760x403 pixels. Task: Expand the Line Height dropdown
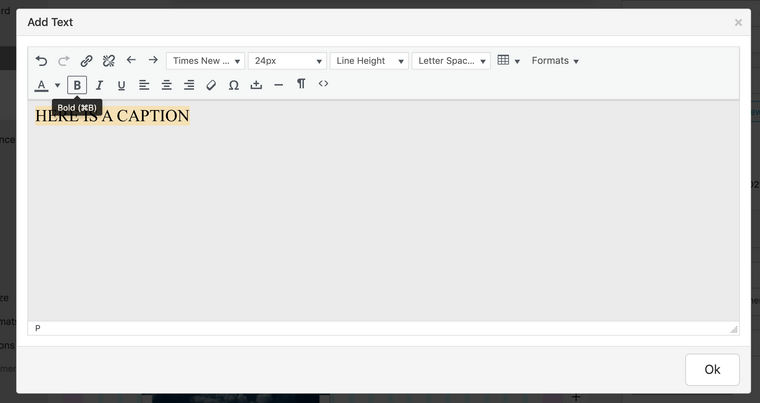[x=369, y=61]
